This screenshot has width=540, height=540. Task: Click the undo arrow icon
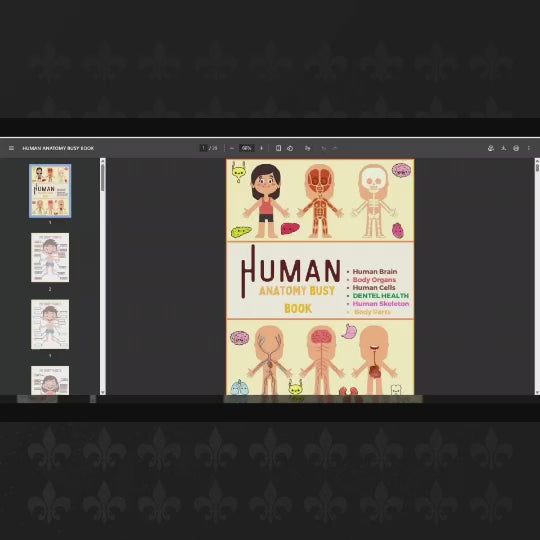click(323, 148)
